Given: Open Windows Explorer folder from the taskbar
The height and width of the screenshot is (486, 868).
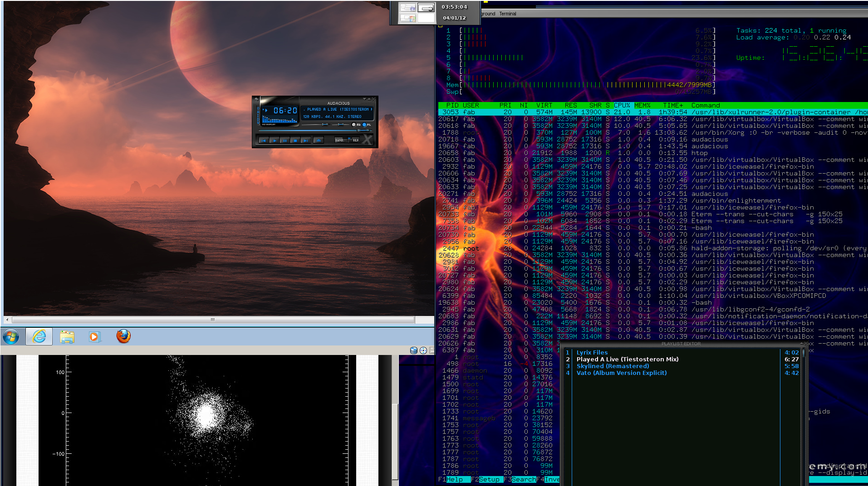Looking at the screenshot, I should [67, 336].
